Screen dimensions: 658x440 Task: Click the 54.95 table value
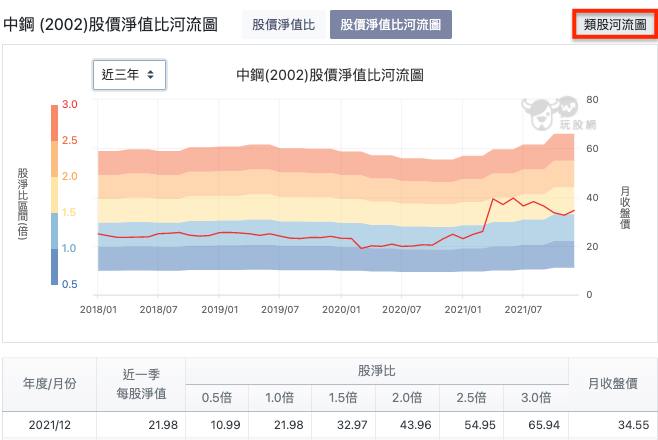coord(480,425)
